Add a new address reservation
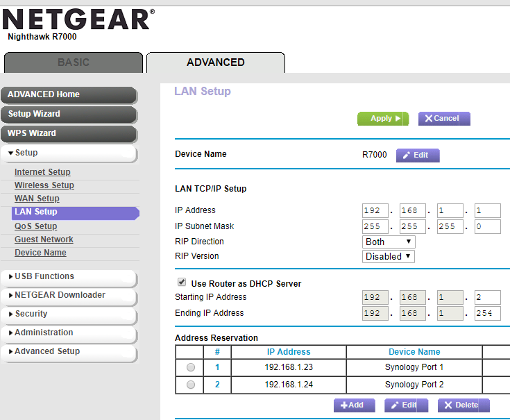 [x=354, y=405]
